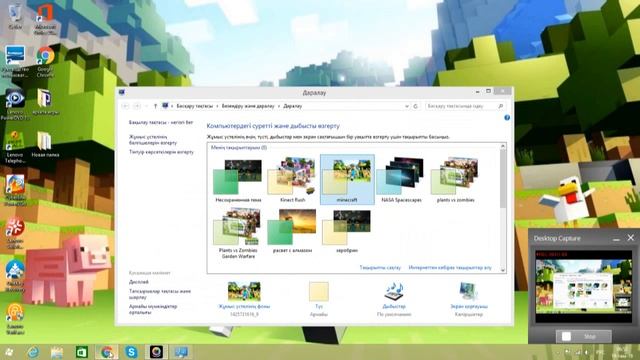This screenshot has height=360, width=640.
Task: Open Skype from the taskbar
Action: pos(131,352)
